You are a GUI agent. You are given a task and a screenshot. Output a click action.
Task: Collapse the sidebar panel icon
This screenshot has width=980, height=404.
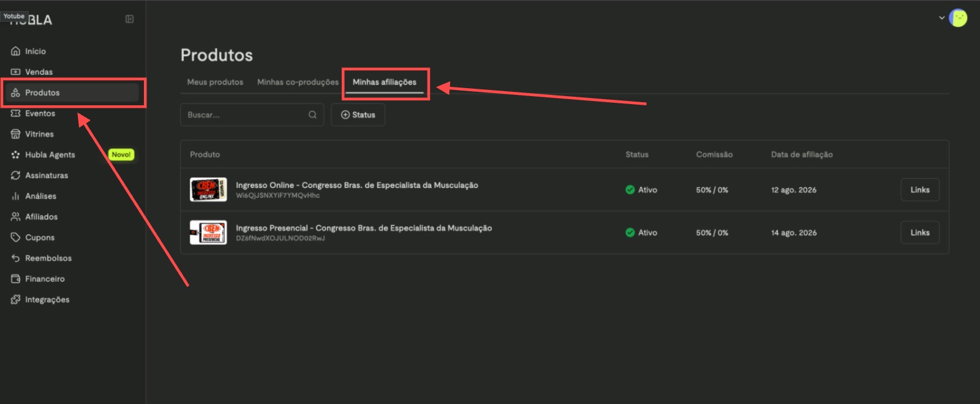click(x=129, y=19)
